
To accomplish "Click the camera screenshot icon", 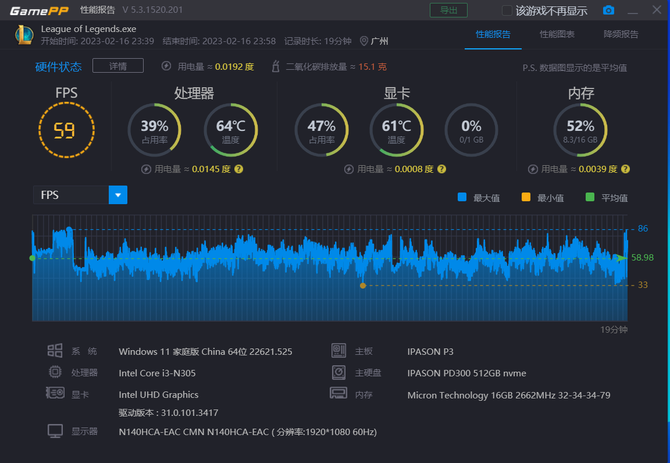I will [x=608, y=10].
